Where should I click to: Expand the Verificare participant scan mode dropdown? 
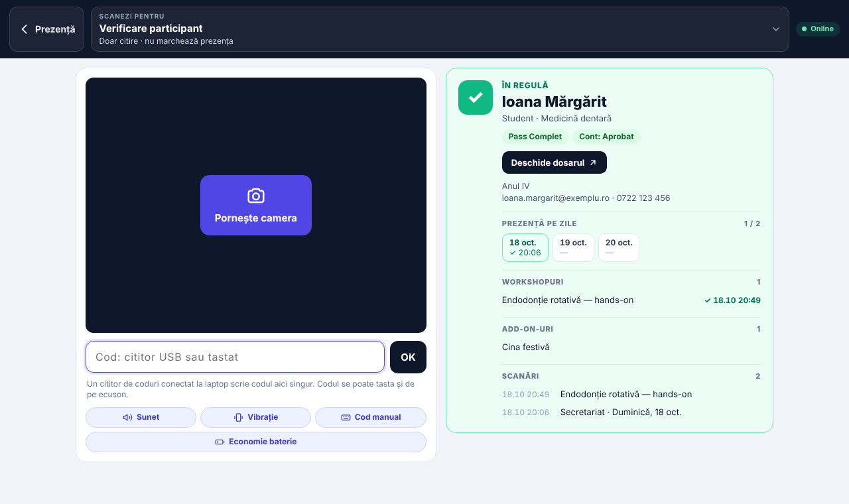coord(440,29)
